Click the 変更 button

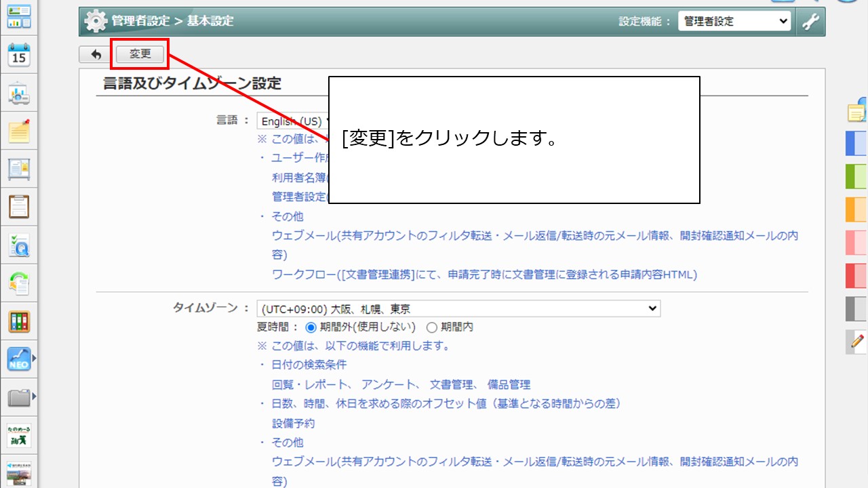click(x=140, y=54)
